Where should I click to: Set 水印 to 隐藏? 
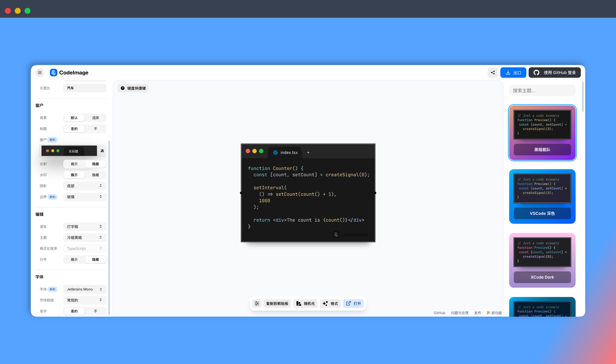pyautogui.click(x=95, y=175)
